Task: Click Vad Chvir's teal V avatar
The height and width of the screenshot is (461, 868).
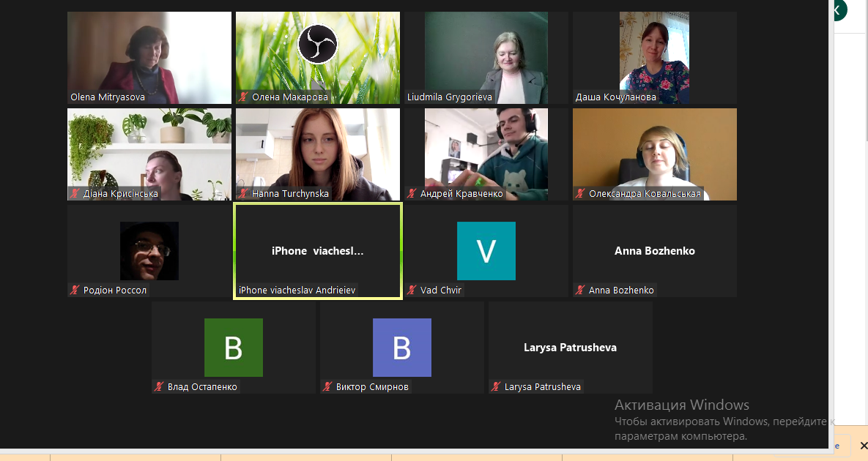Action: click(486, 251)
